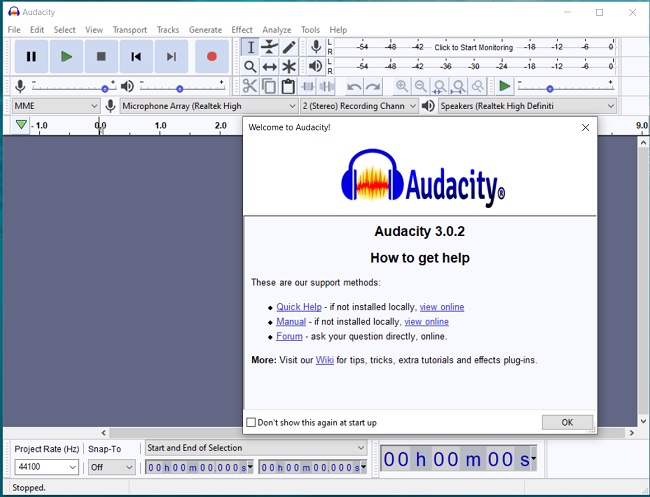Click the Cut scissors icon
650x497 pixels.
[x=250, y=86]
